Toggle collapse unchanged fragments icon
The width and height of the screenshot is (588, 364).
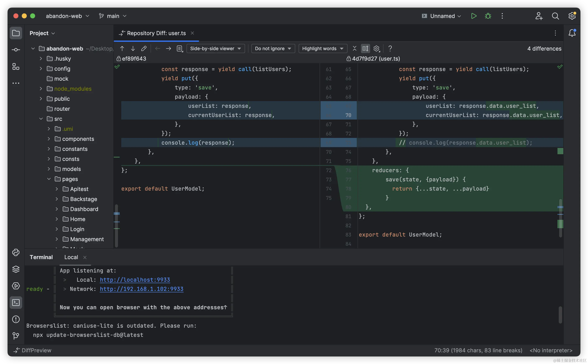[x=355, y=48]
